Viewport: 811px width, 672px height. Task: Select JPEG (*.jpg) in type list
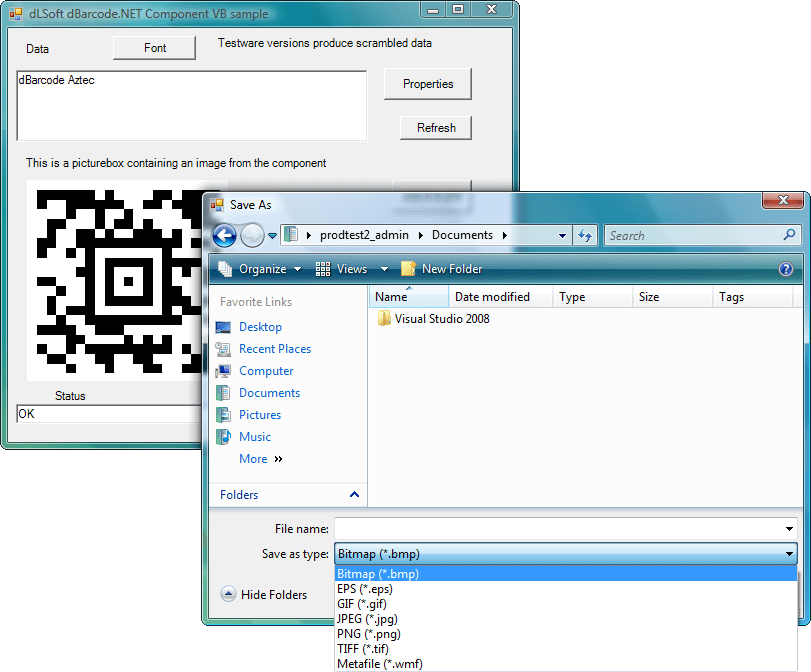(565, 619)
